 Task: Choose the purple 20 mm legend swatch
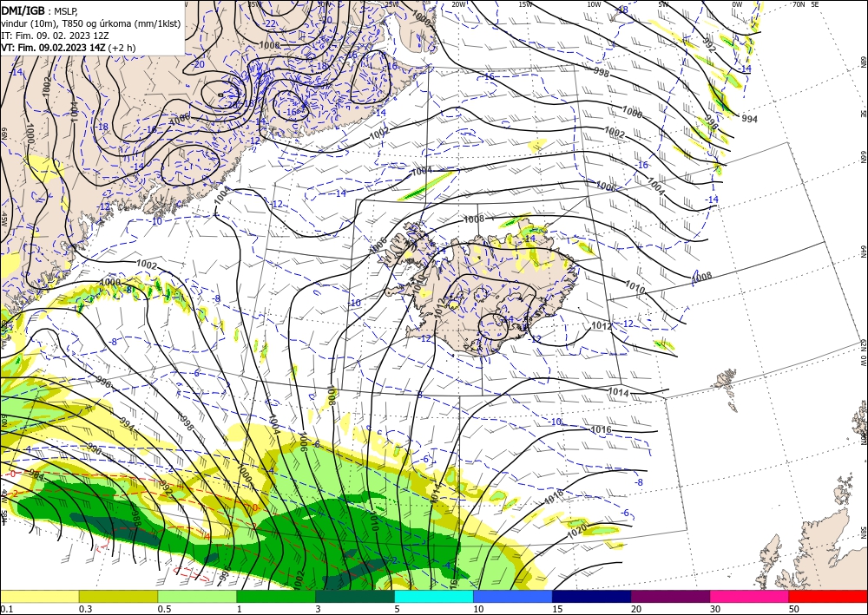(x=670, y=596)
